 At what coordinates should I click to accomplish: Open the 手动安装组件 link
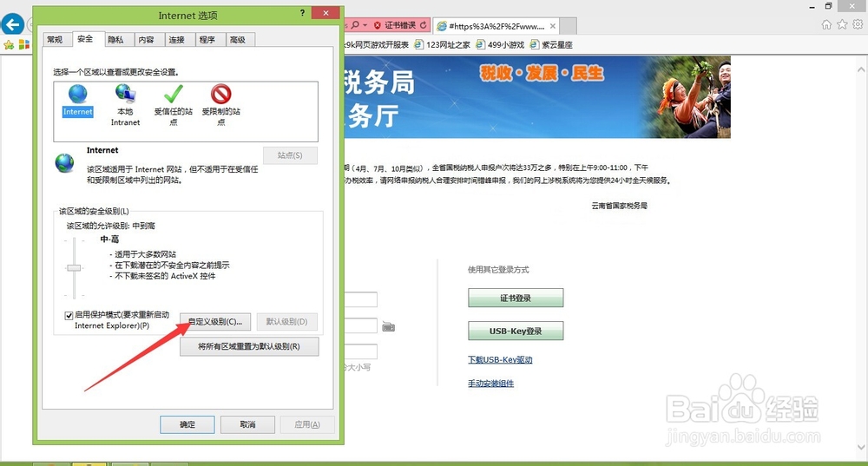click(x=491, y=384)
